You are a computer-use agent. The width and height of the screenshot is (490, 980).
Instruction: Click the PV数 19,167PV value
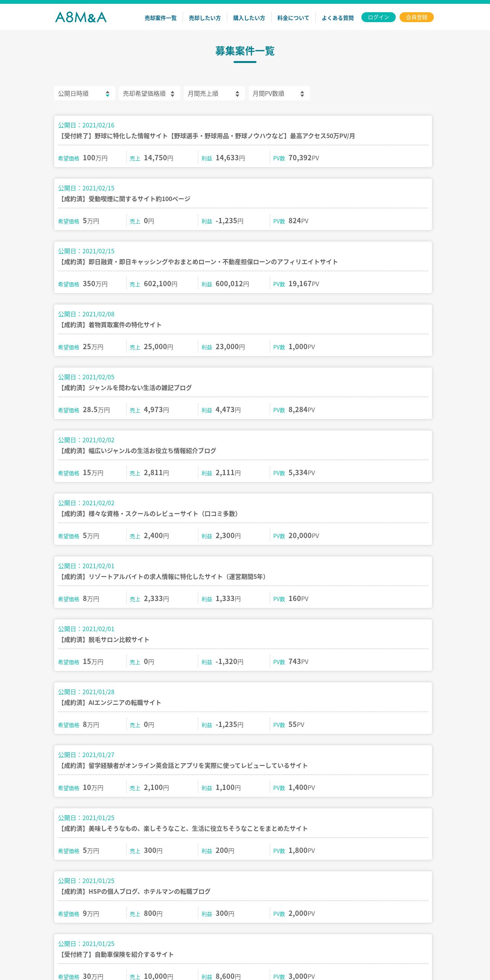(x=296, y=284)
